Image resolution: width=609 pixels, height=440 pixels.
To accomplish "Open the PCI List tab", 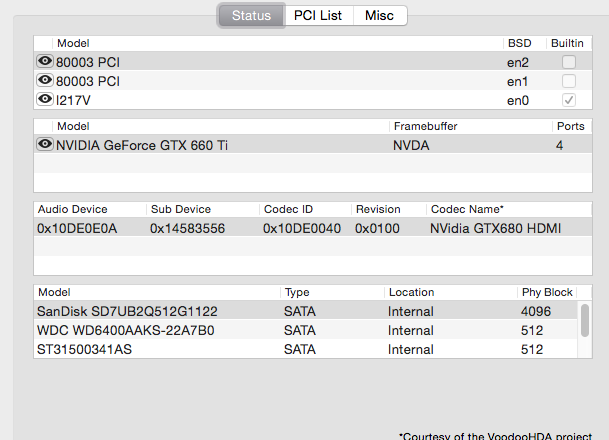I will pyautogui.click(x=318, y=16).
